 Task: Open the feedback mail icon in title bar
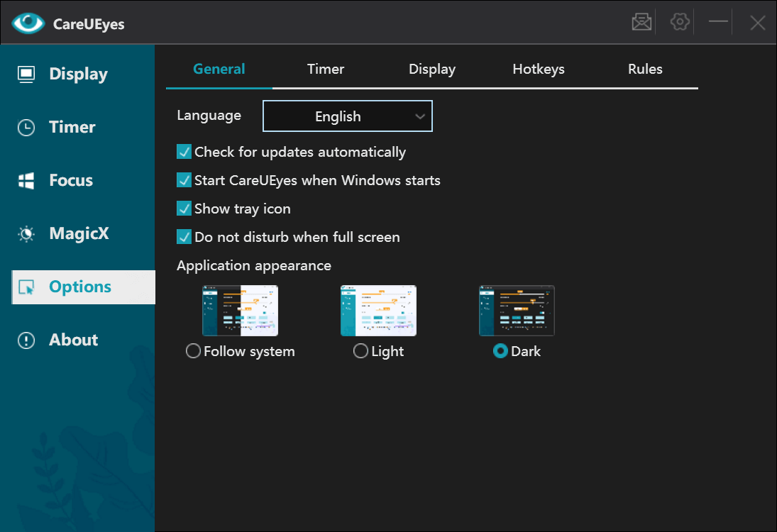(641, 22)
